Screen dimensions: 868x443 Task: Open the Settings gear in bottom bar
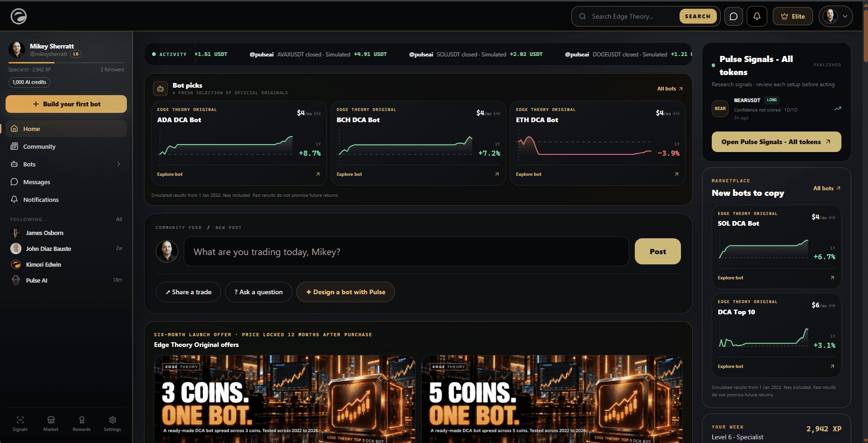112,423
